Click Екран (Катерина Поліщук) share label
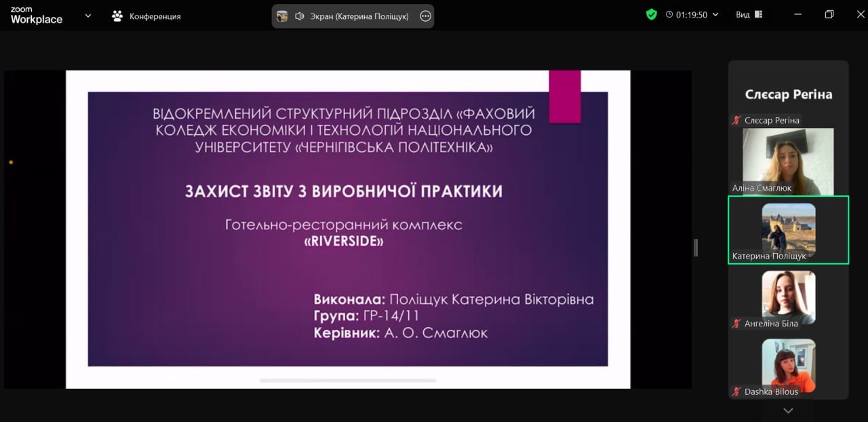The height and width of the screenshot is (422, 868). pyautogui.click(x=359, y=16)
